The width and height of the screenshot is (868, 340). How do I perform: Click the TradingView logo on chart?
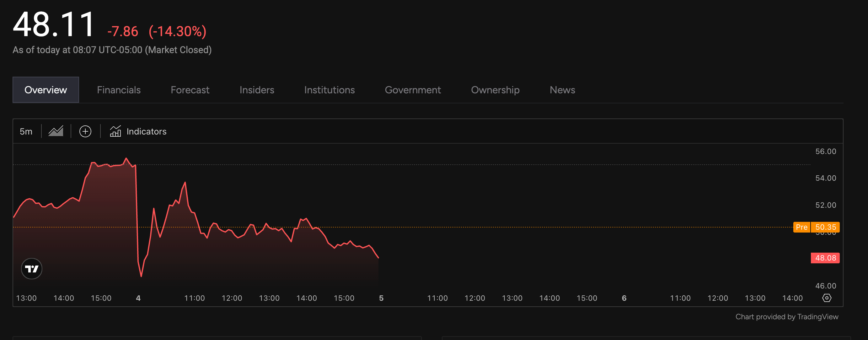[32, 269]
